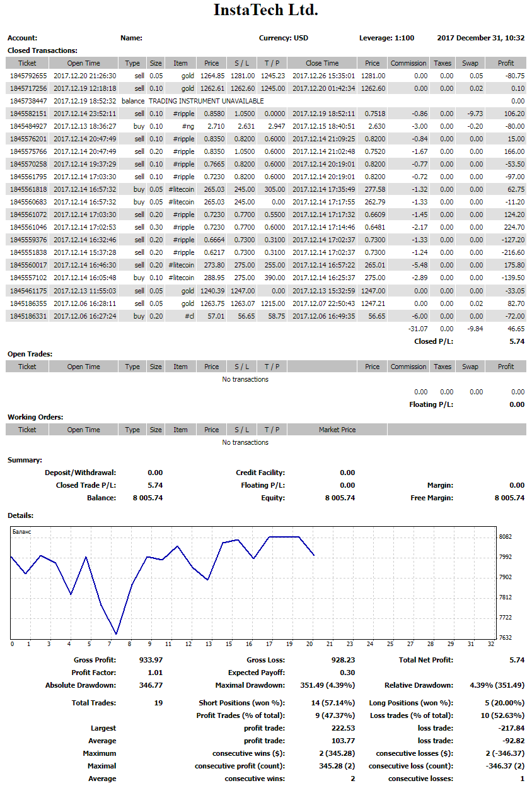Click the profit value 166.00
This screenshot has width=532, height=788.
point(514,151)
